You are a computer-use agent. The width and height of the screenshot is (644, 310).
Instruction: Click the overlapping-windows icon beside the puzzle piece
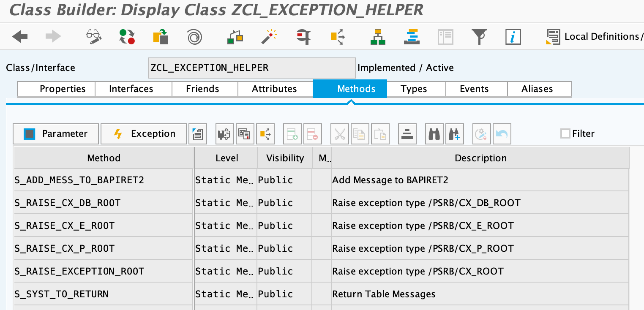245,134
